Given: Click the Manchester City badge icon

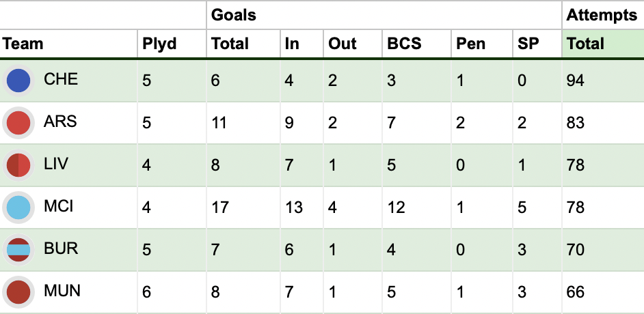Looking at the screenshot, I should pos(19,208).
